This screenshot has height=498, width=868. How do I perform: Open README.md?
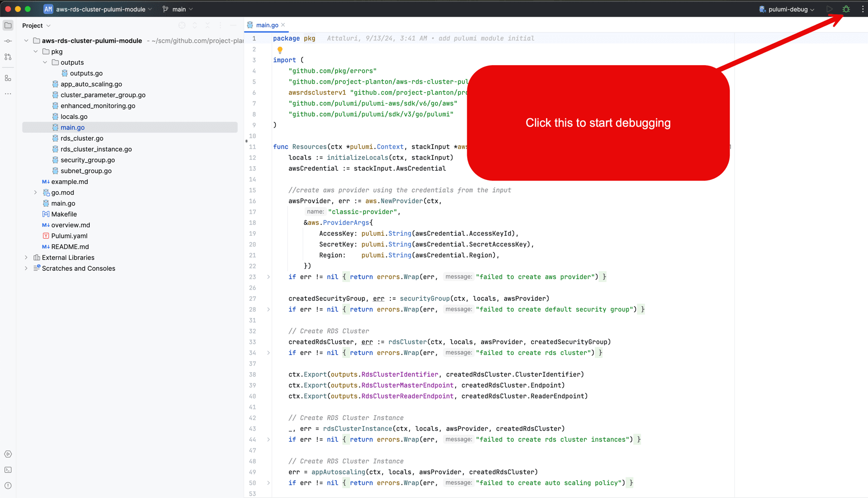pos(70,247)
